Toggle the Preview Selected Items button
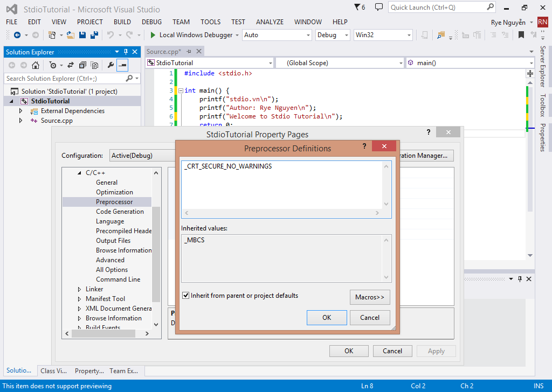This screenshot has height=392, width=552. pyautogui.click(x=122, y=65)
